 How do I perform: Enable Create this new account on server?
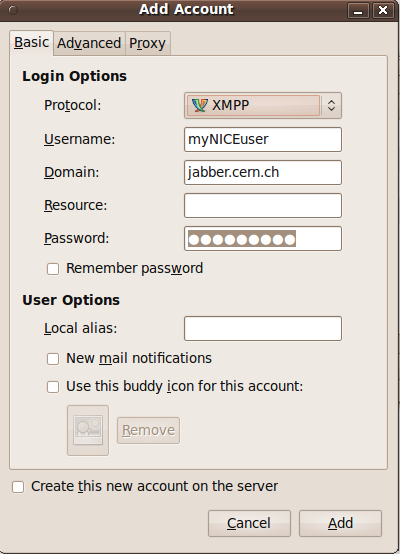18,487
